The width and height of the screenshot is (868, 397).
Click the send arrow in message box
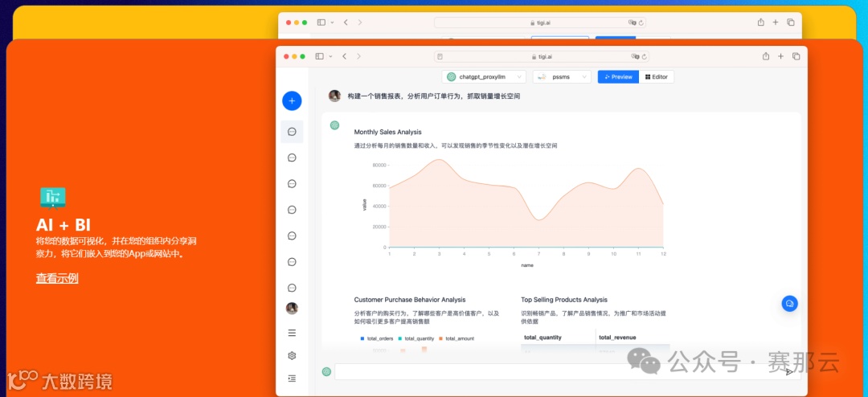click(x=789, y=372)
